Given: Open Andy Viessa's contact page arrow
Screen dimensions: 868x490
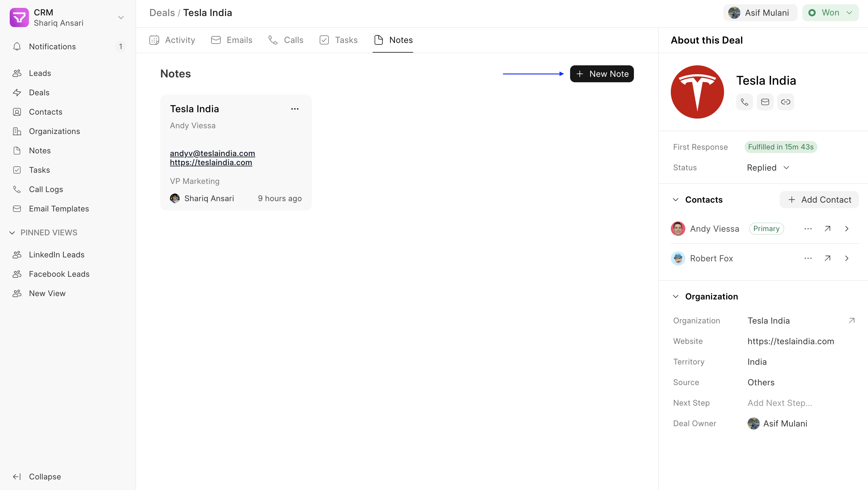Looking at the screenshot, I should click(x=827, y=229).
